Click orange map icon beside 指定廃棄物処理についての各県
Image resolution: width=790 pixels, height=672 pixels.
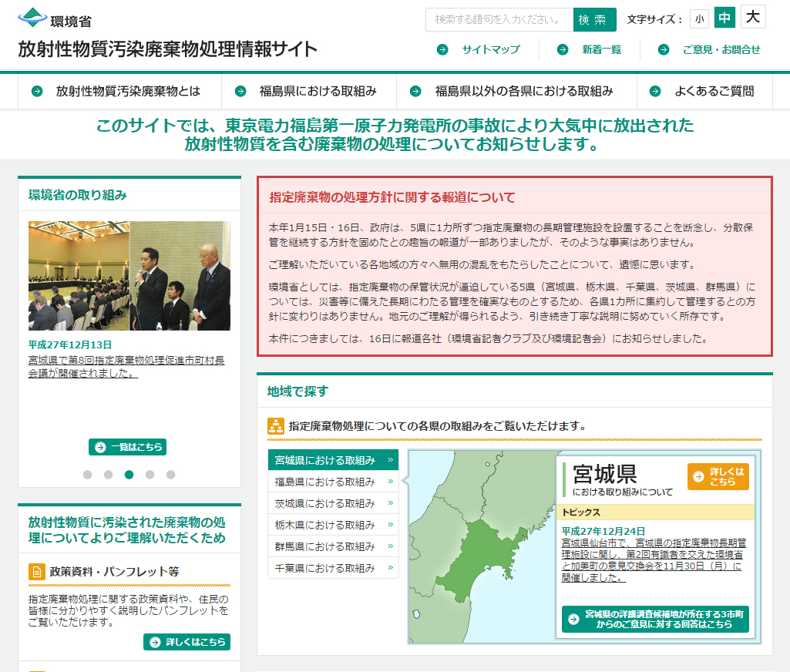(x=276, y=426)
